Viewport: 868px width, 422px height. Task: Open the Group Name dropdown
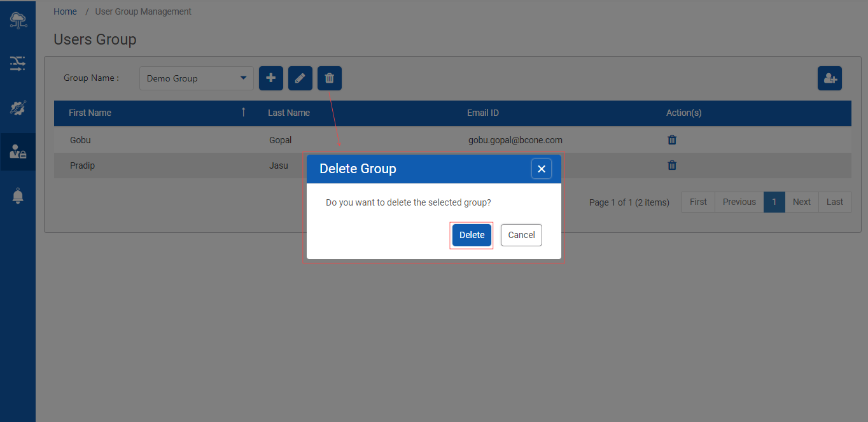(197, 78)
